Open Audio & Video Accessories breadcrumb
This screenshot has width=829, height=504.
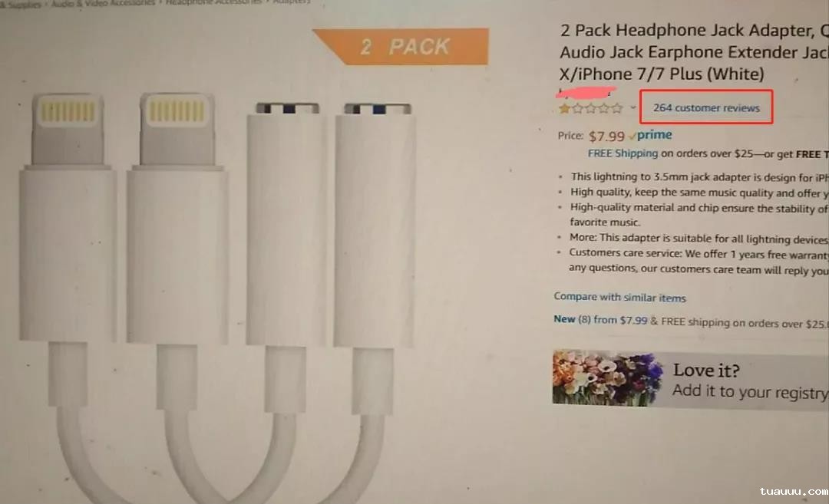(x=103, y=2)
